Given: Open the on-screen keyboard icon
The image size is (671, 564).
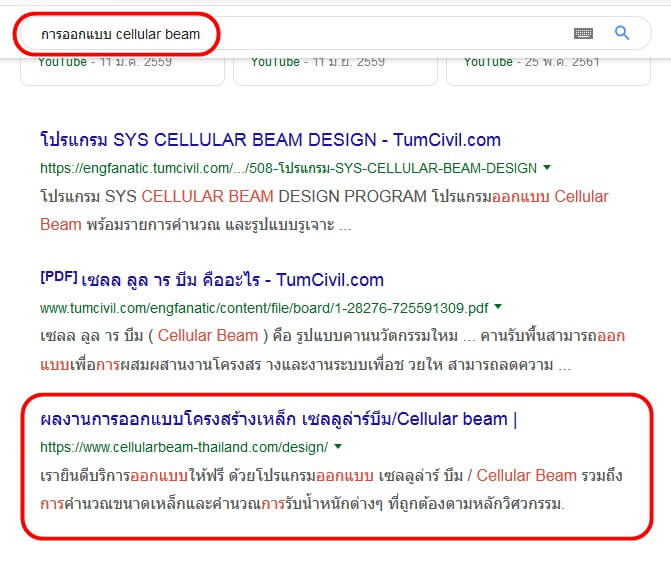Looking at the screenshot, I should pyautogui.click(x=583, y=33).
